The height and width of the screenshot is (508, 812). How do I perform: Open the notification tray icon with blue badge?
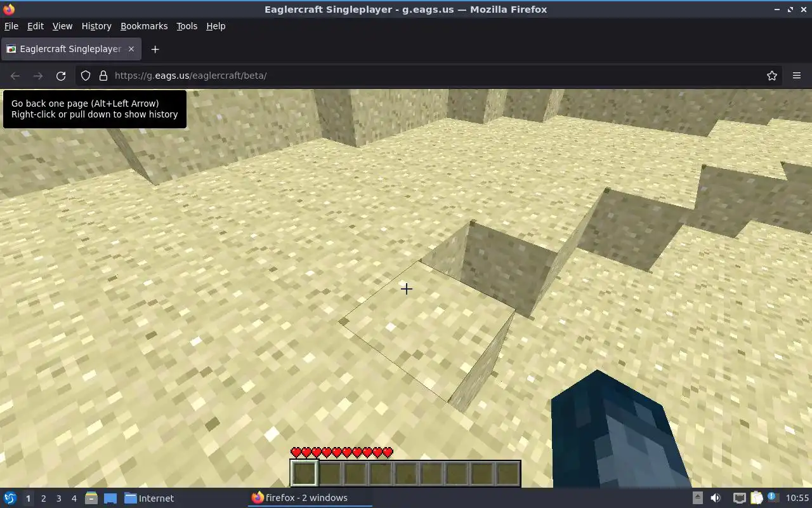tap(773, 498)
